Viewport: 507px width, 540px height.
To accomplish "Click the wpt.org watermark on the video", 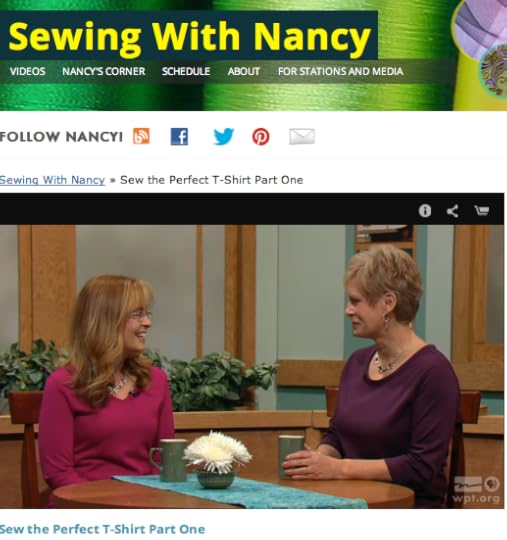I will click(x=477, y=490).
